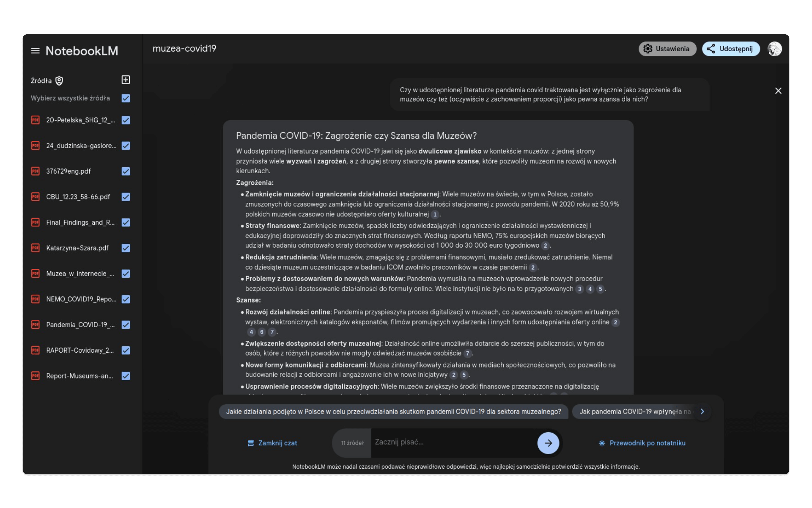
Task: Click the add source plus icon
Action: click(126, 80)
